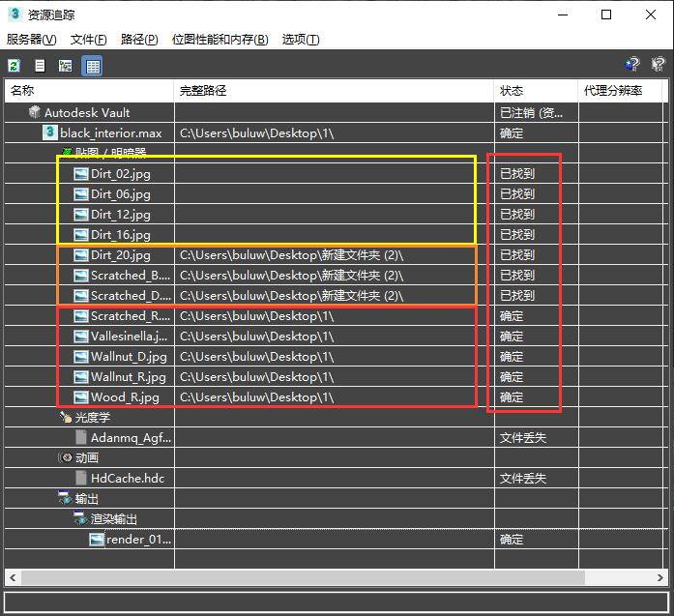Click the render_01 image icon
Viewport: 674px width, 616px height.
97,539
